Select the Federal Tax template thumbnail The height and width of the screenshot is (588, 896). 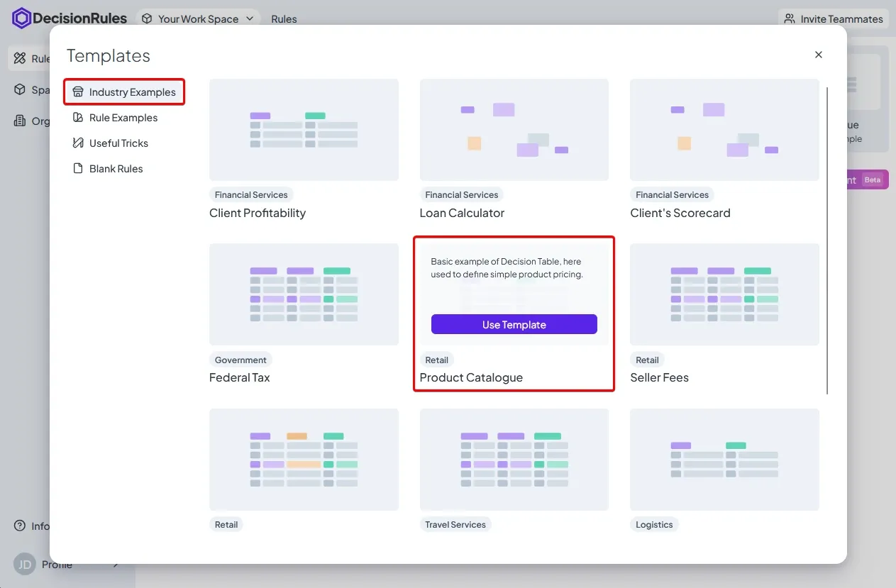click(304, 294)
